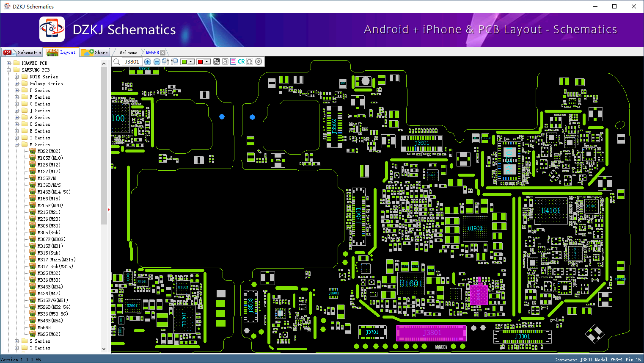Screen dimensions: 644x363
Task: Expand the HUAWEI PCB tree node
Action: [9, 63]
